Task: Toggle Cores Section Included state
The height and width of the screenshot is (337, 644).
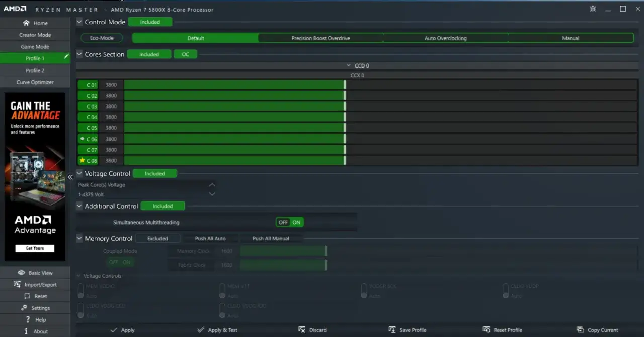Action: 149,54
